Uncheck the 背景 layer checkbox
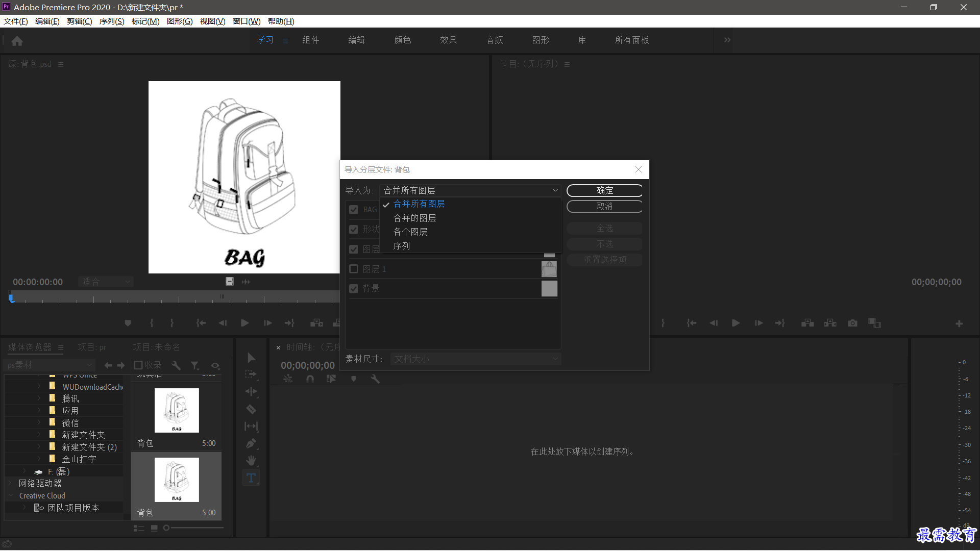This screenshot has height=551, width=980. point(353,289)
